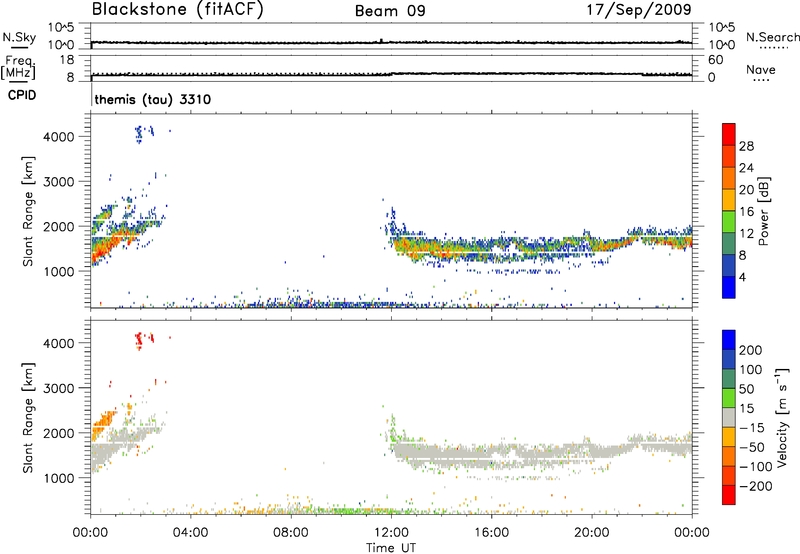Click the red scatter near 4000 km in velocity panel
This screenshot has width=800, height=554.
coord(141,340)
